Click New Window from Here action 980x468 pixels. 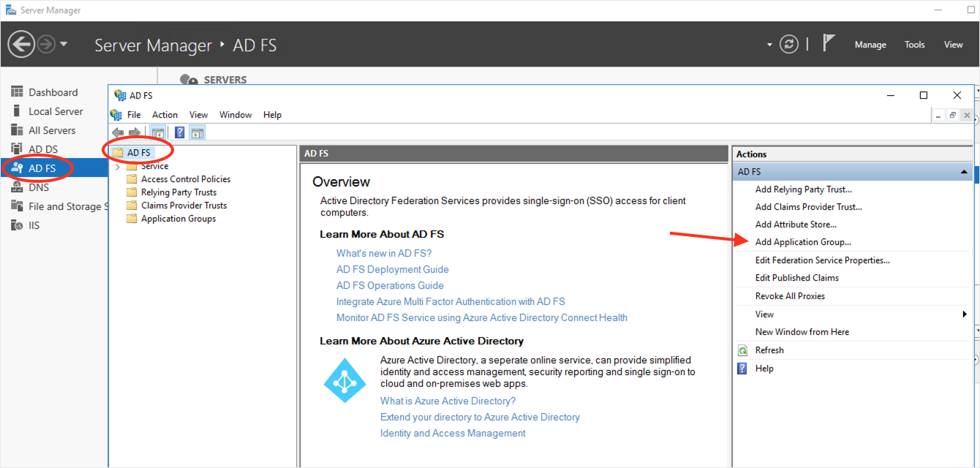[802, 332]
